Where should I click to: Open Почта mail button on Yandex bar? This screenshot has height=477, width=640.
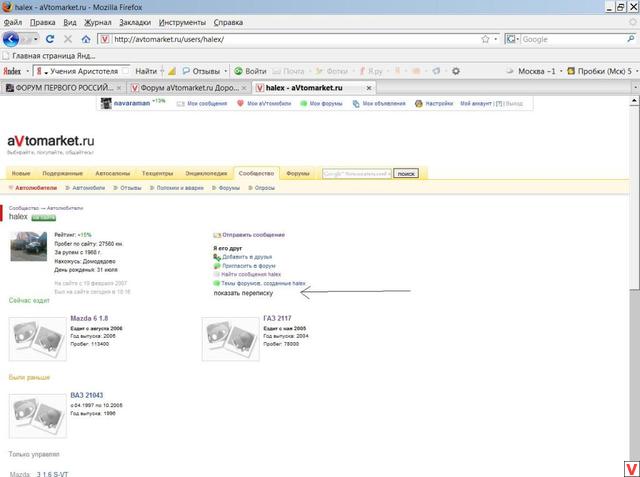(x=288, y=71)
